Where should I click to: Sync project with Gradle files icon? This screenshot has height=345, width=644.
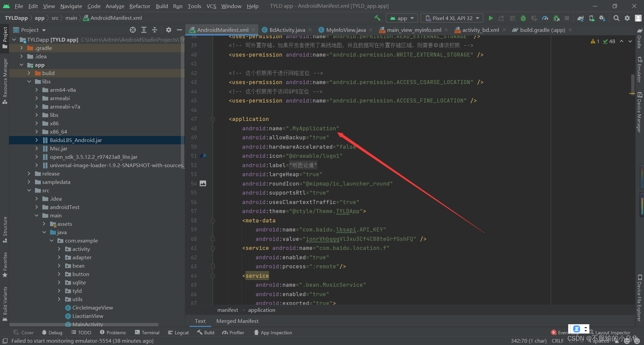point(581,18)
